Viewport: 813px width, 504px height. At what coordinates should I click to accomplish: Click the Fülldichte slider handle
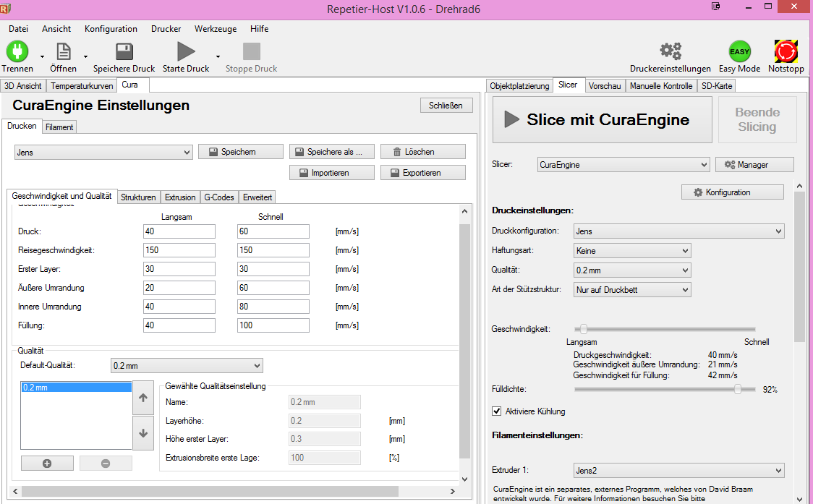click(x=737, y=389)
